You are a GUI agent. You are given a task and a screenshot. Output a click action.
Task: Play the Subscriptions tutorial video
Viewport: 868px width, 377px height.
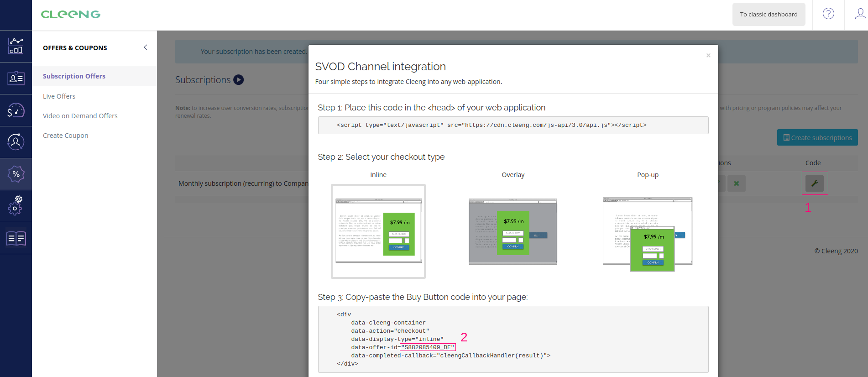(238, 80)
